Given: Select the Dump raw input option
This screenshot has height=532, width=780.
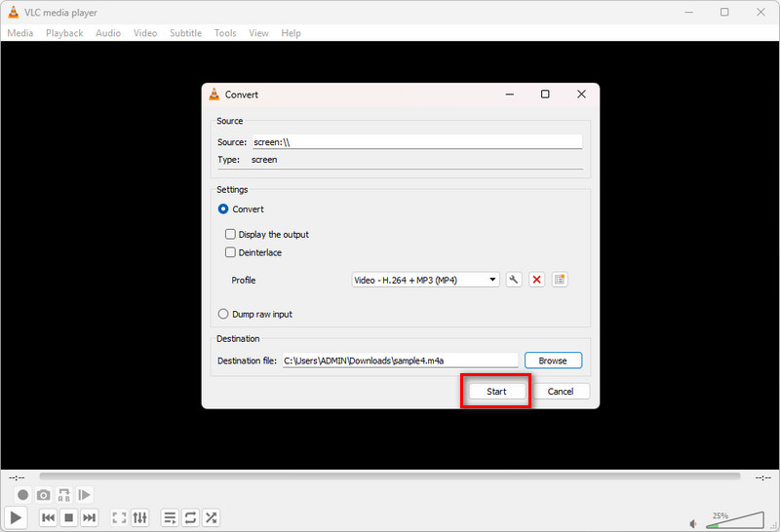Looking at the screenshot, I should (x=223, y=314).
